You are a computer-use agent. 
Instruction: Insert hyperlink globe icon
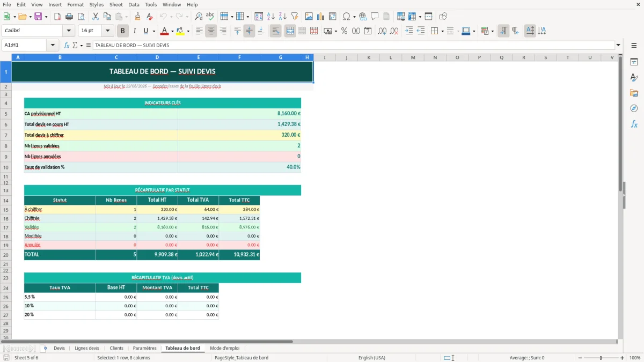363,17
